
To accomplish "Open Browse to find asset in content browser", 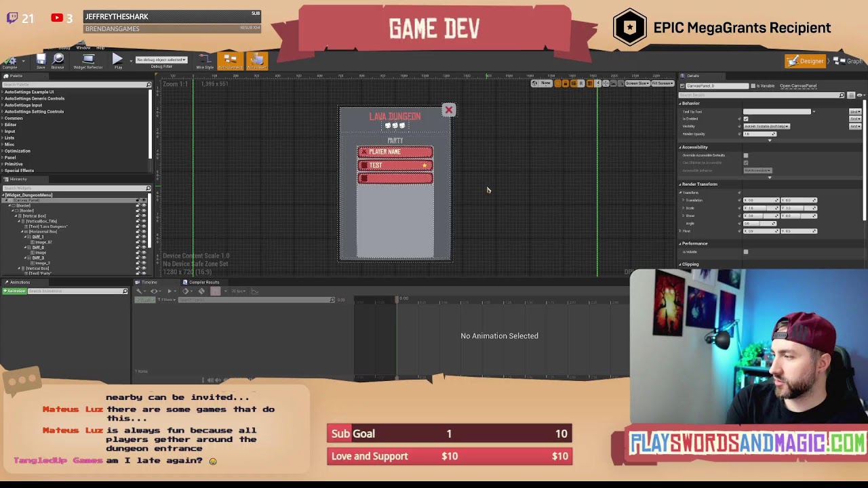I will [x=58, y=62].
